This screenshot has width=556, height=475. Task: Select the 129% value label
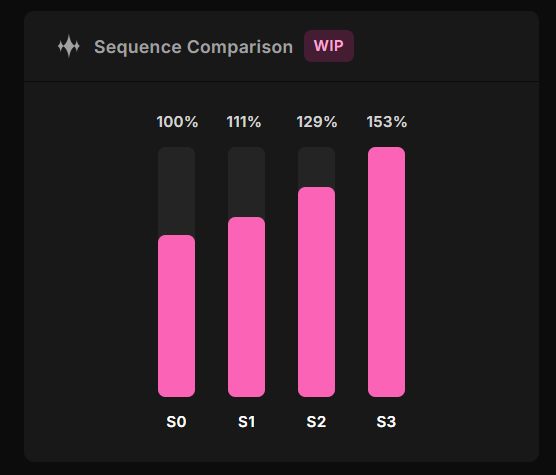(317, 122)
